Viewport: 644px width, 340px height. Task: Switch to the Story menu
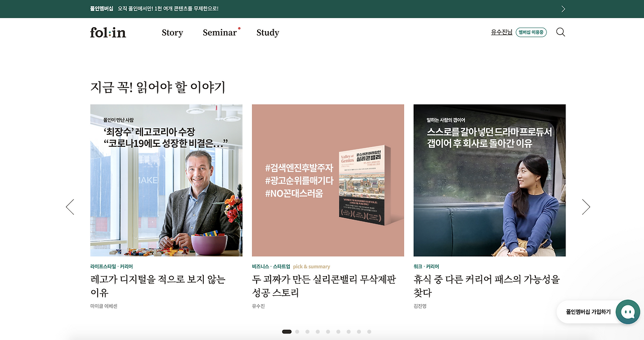coord(172,32)
